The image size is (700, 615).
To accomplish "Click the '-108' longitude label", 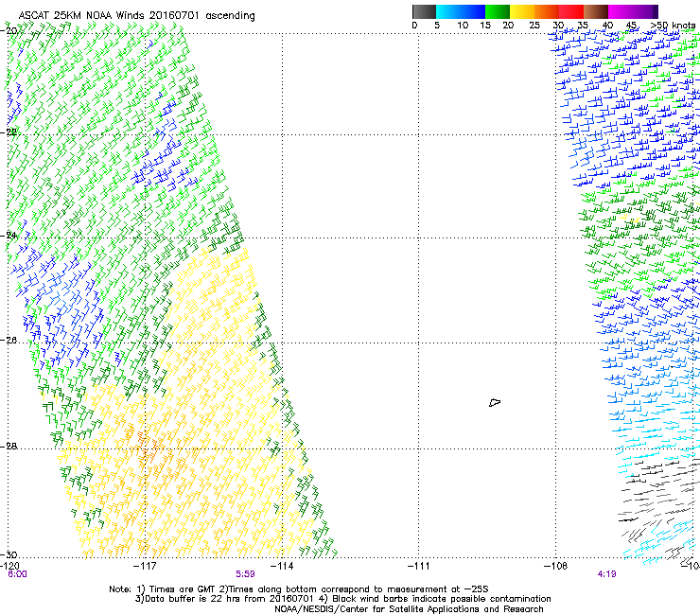I will coord(556,566).
